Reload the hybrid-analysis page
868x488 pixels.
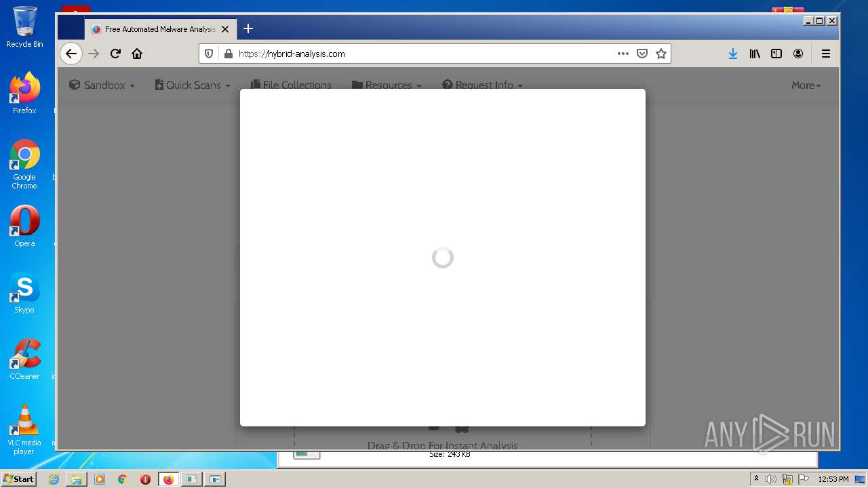tap(115, 54)
